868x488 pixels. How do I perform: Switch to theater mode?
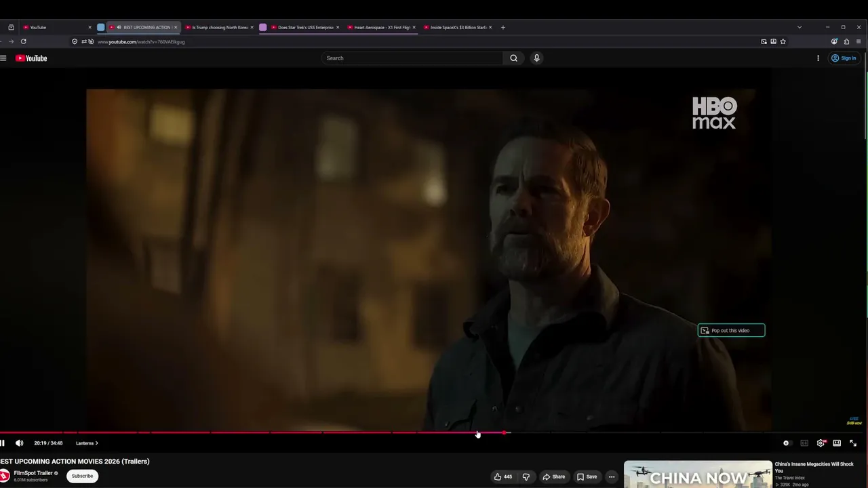click(x=837, y=443)
